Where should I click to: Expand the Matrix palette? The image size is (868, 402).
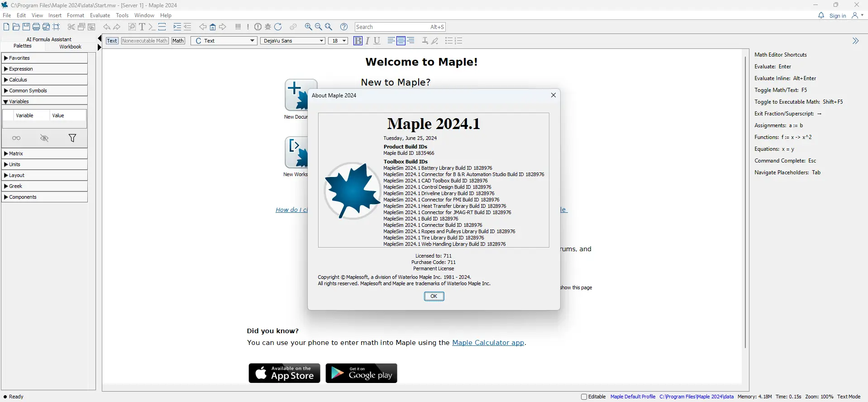(44, 153)
